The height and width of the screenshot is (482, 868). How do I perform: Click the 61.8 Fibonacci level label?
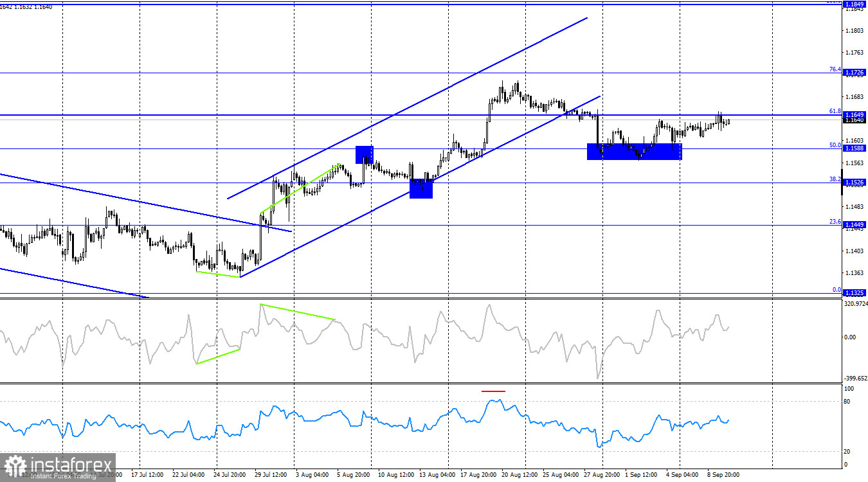click(835, 111)
